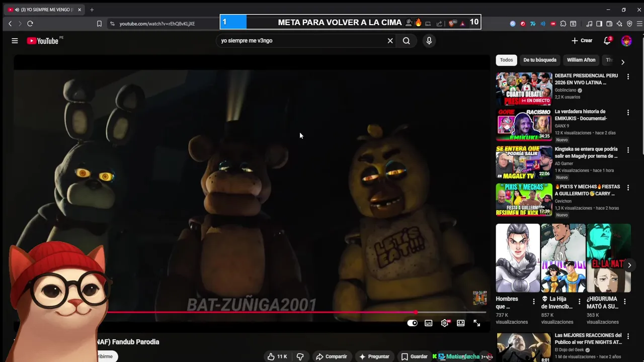
Task: Seek on the red video progress bar
Action: point(297,312)
